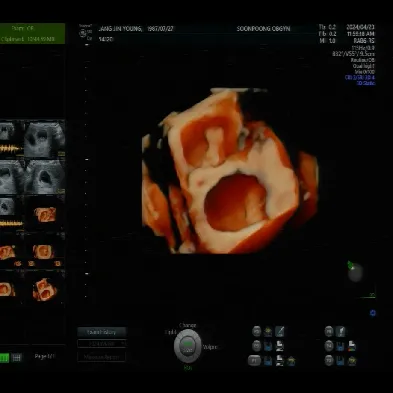Click the export icon in the top-left P row
This screenshot has height=393, width=393.
click(x=268, y=331)
